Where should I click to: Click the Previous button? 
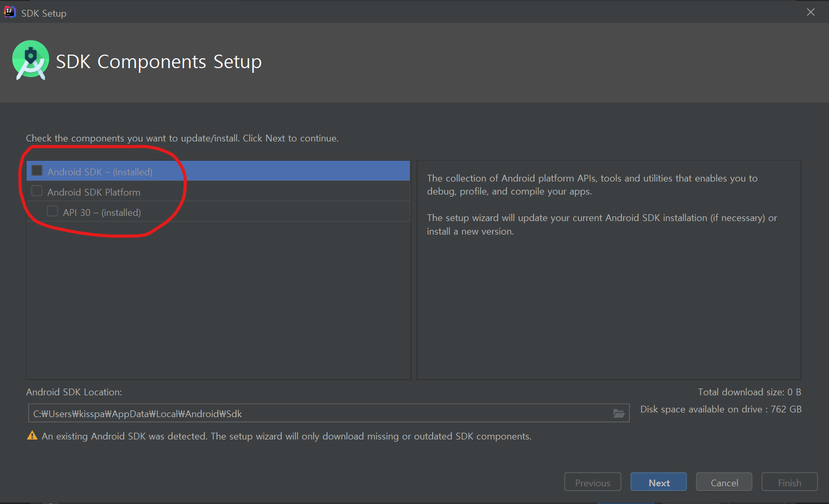tap(592, 482)
